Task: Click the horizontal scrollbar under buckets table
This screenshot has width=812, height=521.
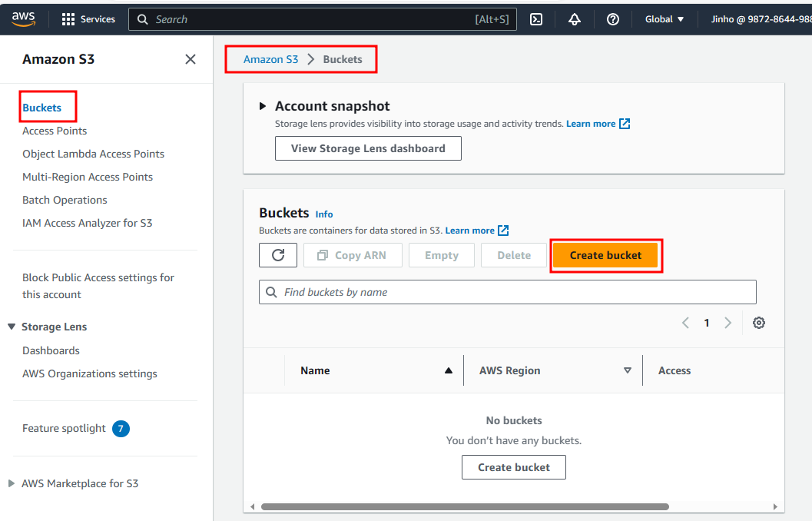Action: tap(465, 506)
